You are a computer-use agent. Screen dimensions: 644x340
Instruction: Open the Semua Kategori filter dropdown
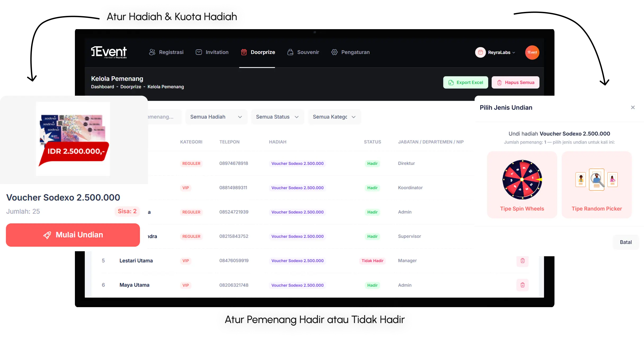(x=334, y=117)
